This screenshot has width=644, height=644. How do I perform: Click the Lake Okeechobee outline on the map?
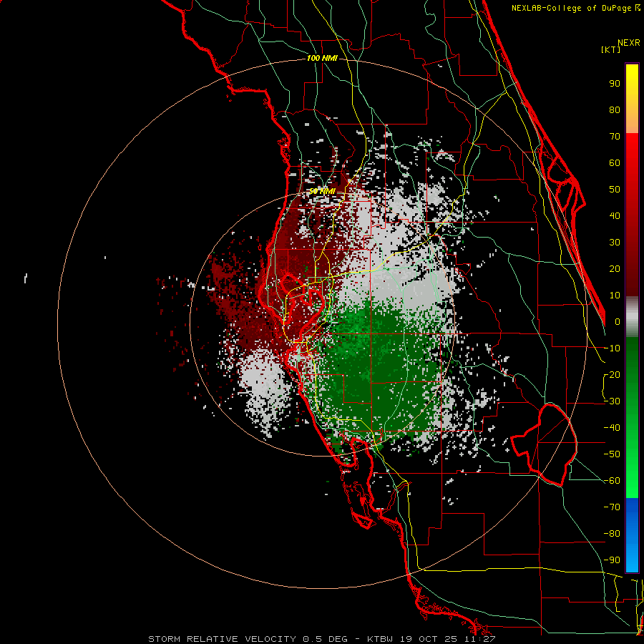coord(545,444)
